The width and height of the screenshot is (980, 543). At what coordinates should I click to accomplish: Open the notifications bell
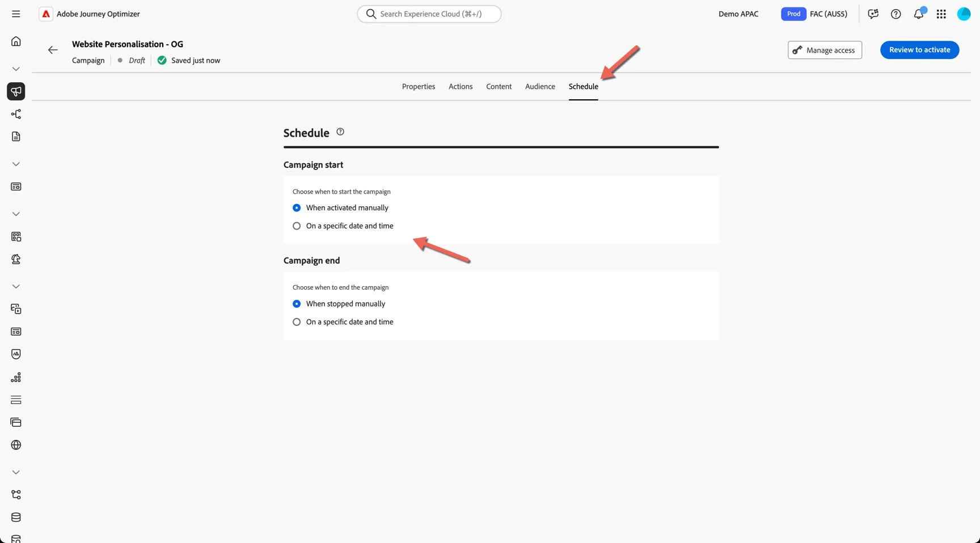[x=919, y=14]
